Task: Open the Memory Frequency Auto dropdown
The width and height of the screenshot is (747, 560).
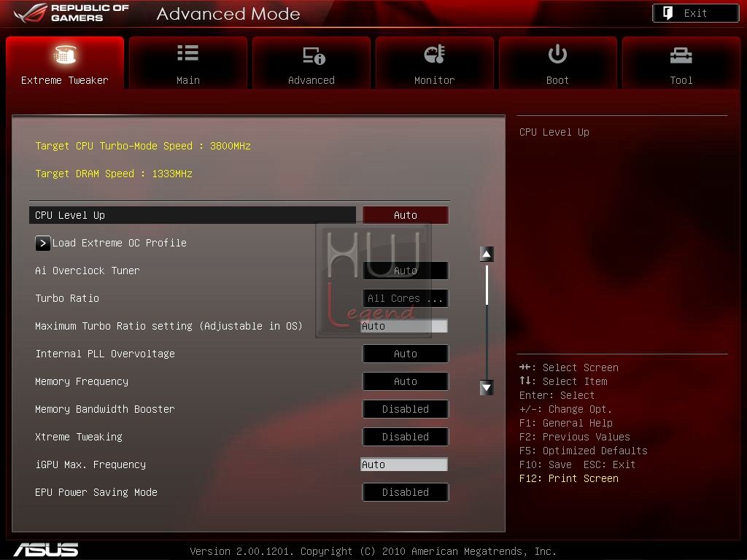Action: 406,381
